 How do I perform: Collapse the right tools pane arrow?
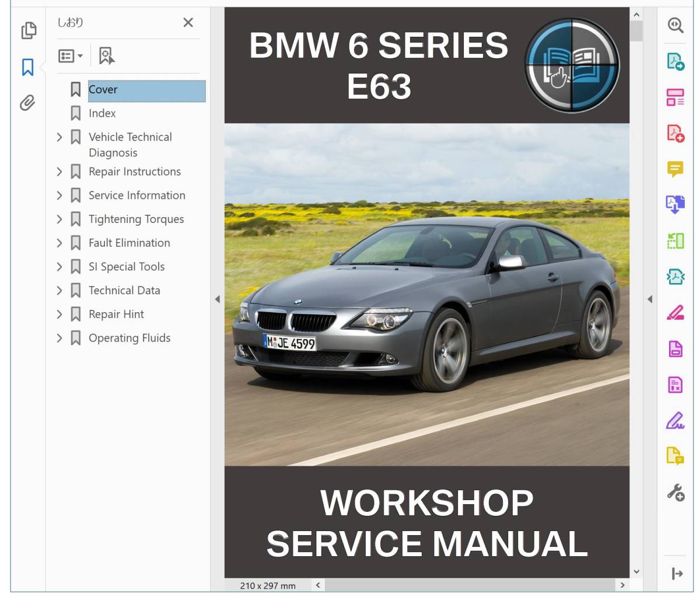point(649,299)
